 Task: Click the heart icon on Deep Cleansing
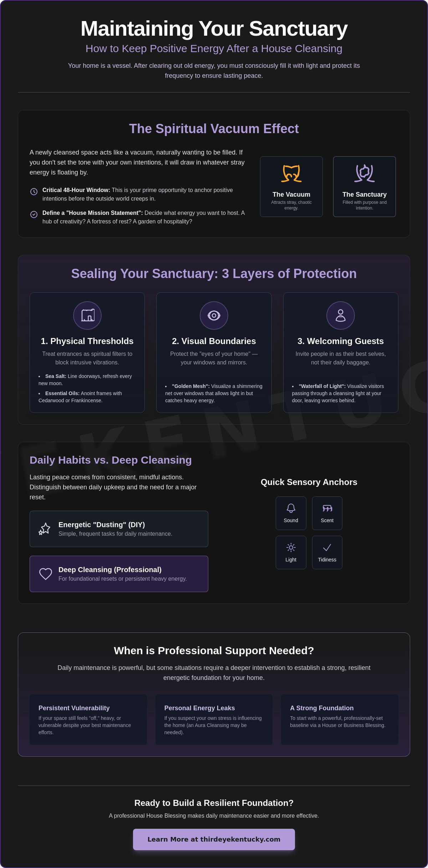point(46,574)
